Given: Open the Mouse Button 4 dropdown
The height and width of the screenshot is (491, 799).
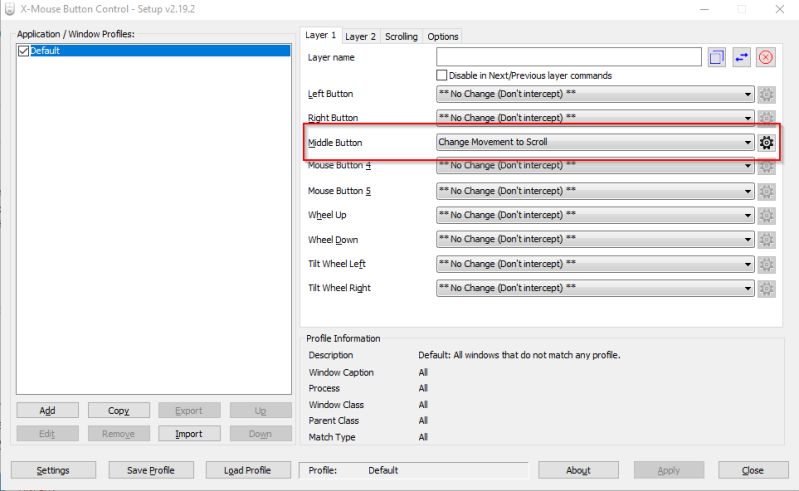Looking at the screenshot, I should [595, 166].
